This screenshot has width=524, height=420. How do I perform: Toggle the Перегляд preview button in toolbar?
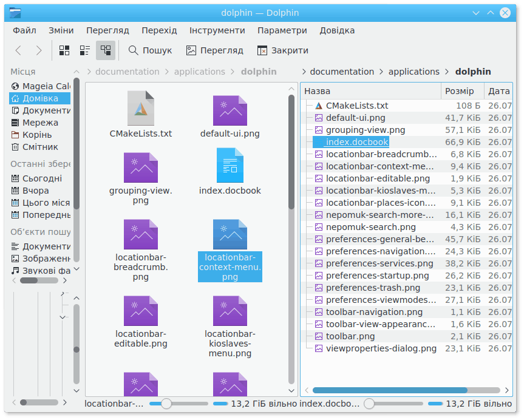coord(214,50)
